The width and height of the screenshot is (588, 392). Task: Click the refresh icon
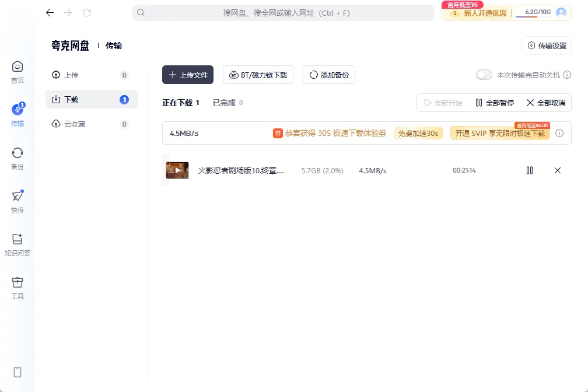pos(87,13)
